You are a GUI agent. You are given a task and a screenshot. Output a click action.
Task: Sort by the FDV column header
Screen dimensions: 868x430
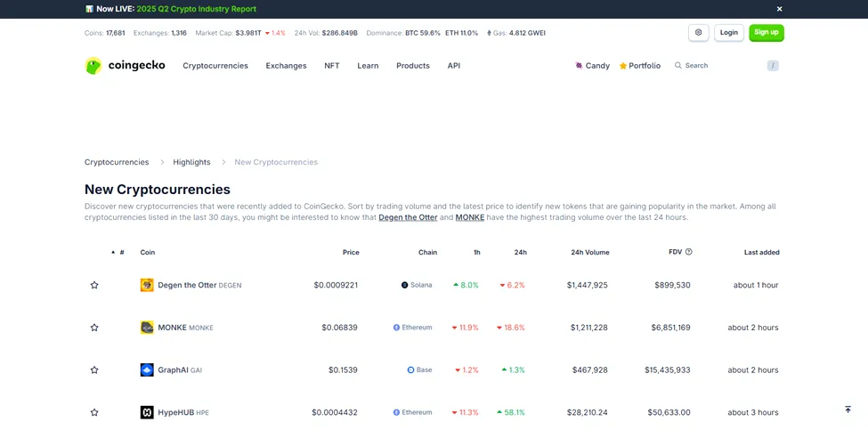676,252
